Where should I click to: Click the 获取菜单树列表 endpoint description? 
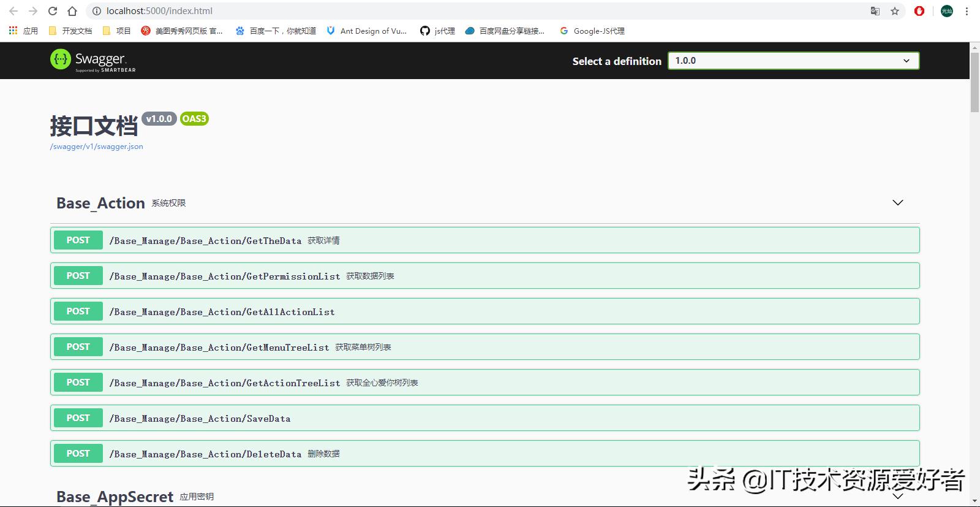coord(363,347)
